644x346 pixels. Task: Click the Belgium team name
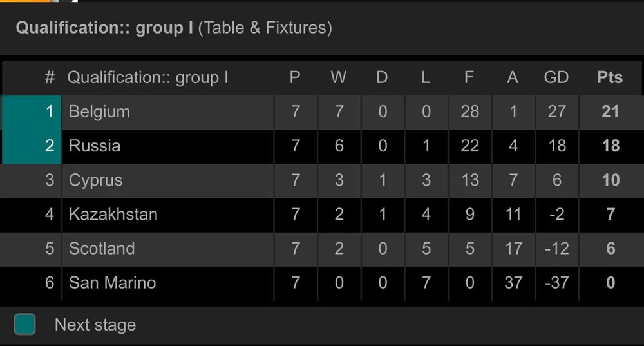click(x=99, y=112)
